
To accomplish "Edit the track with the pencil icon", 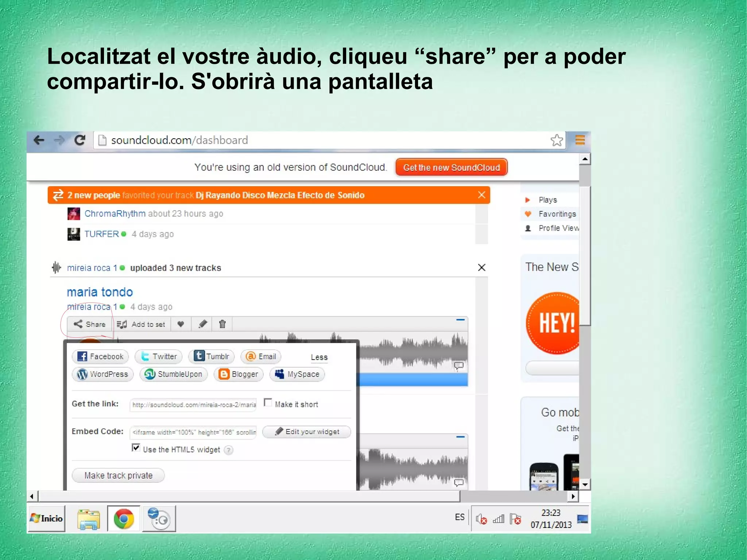I will coord(203,324).
